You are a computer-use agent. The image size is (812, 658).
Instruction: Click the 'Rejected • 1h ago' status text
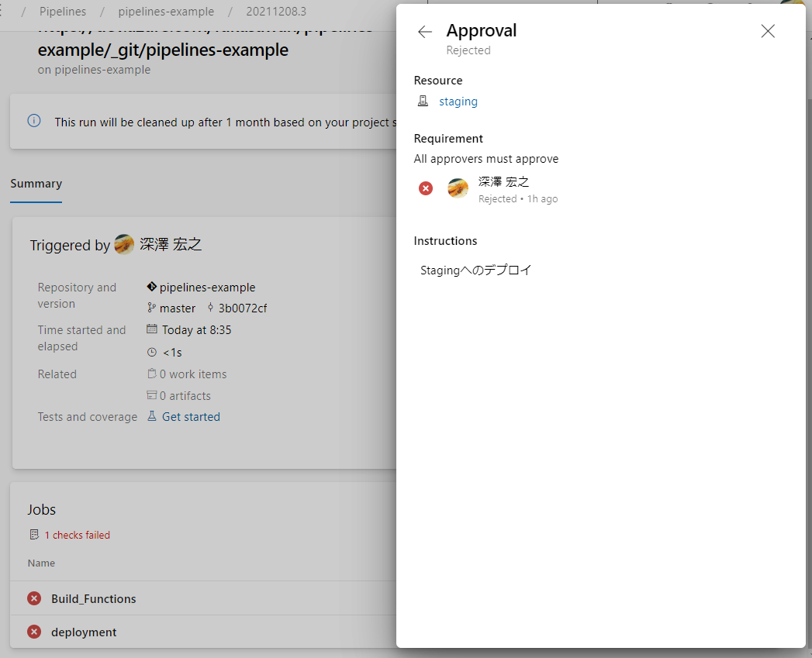(x=518, y=199)
